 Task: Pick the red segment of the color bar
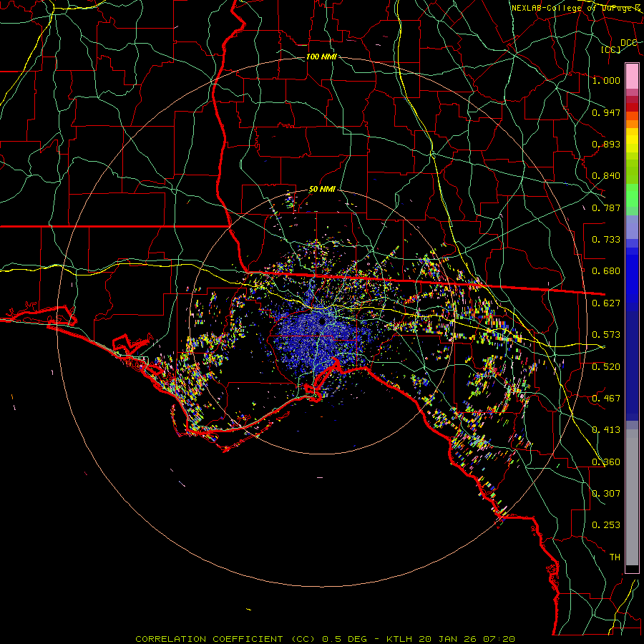tap(632, 107)
